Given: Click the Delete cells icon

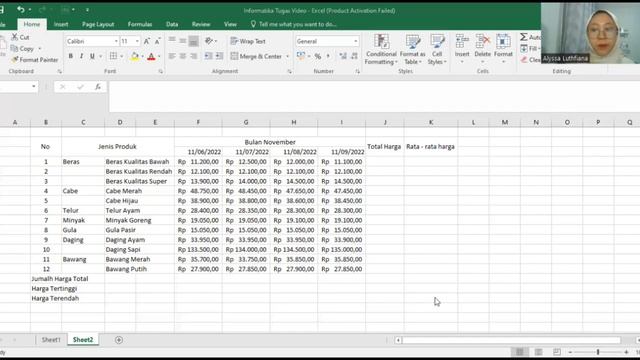Looking at the screenshot, I should click(x=482, y=41).
